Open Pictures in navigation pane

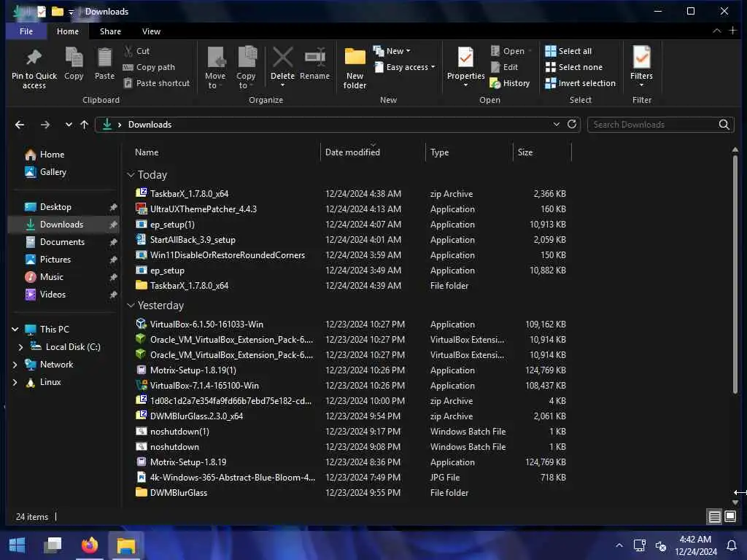[47, 260]
